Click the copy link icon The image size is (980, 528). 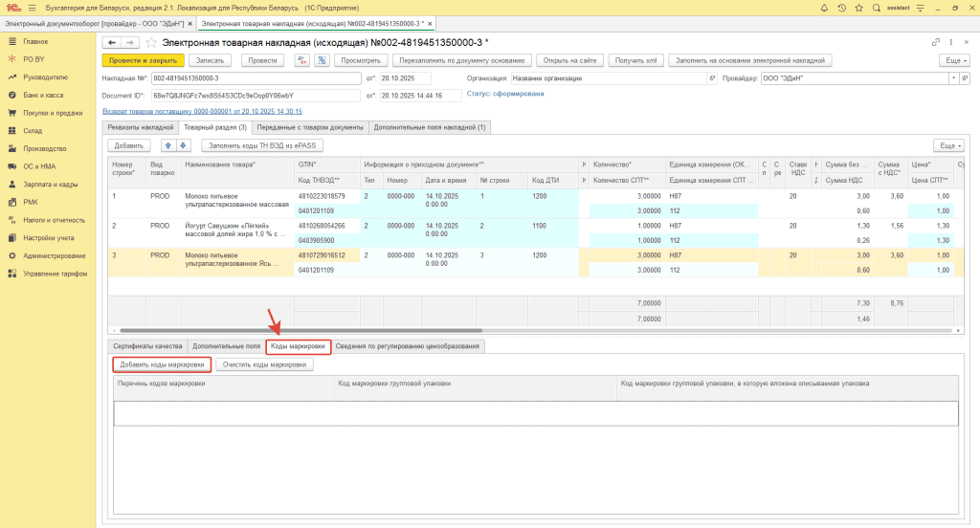point(935,42)
